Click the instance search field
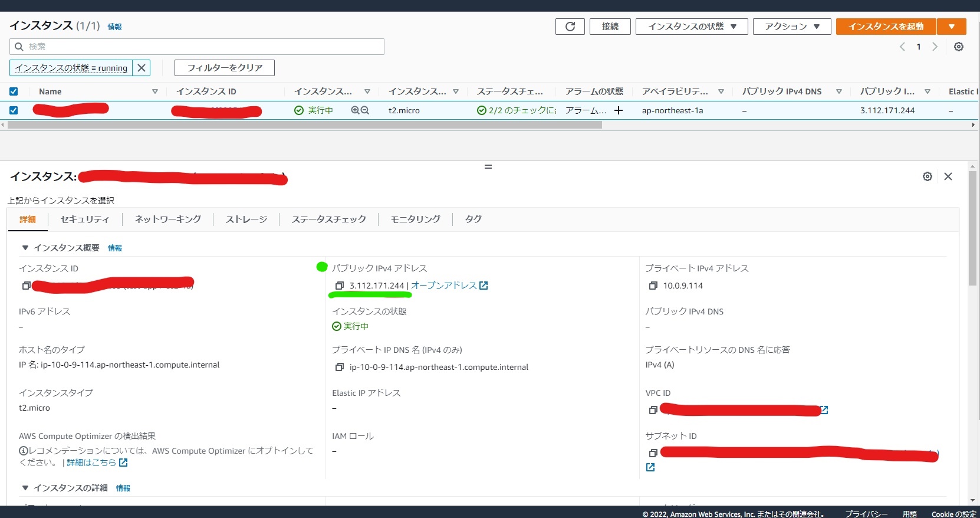Viewport: 980px width, 518px height. tap(197, 47)
